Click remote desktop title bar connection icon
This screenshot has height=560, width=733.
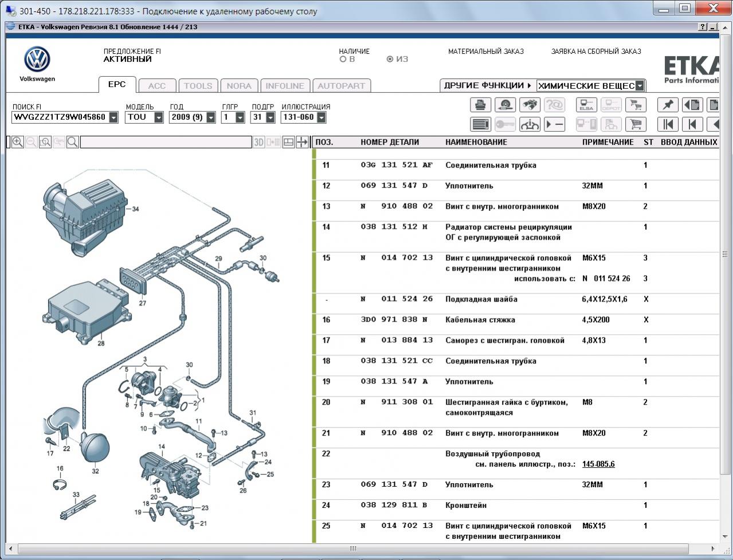[x=10, y=10]
